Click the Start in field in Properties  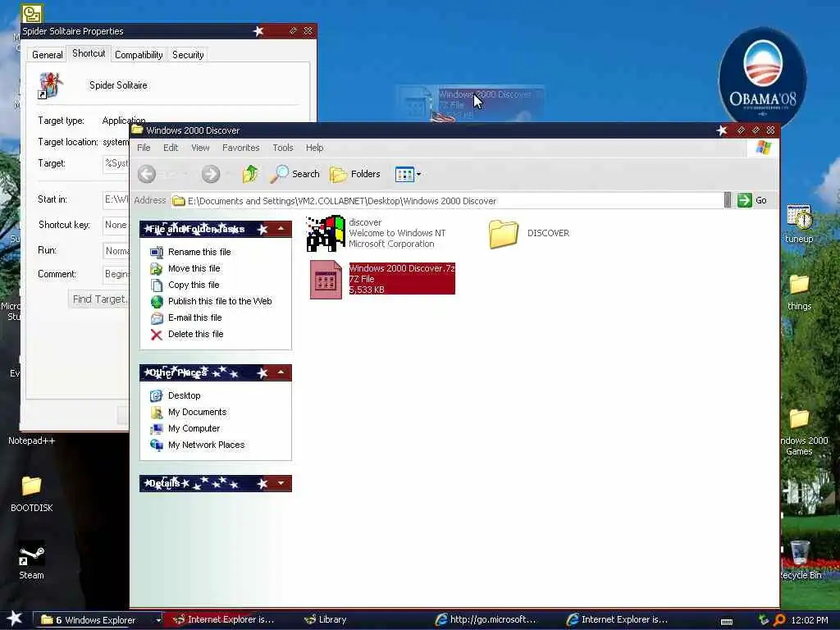[116, 199]
